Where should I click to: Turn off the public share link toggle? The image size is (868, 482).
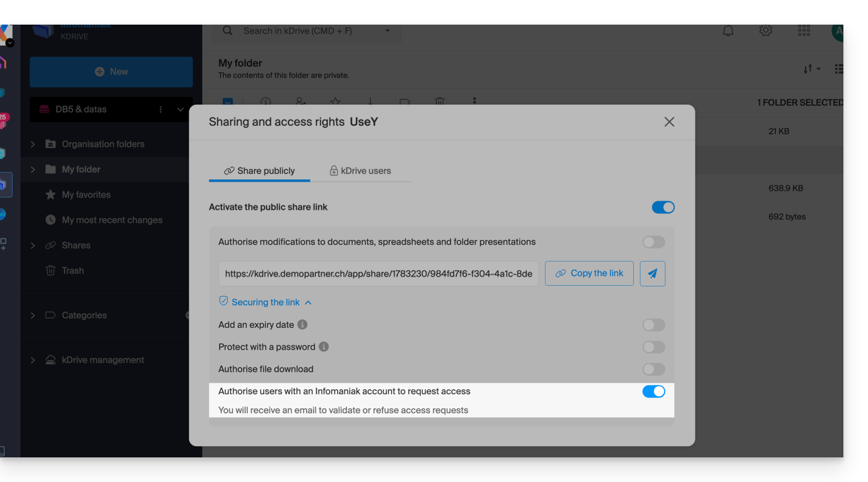663,207
